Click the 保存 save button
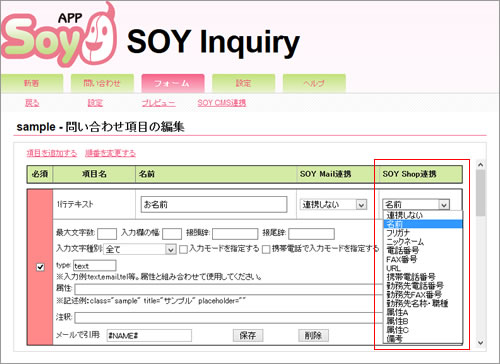The height and width of the screenshot is (364, 500). tap(248, 335)
